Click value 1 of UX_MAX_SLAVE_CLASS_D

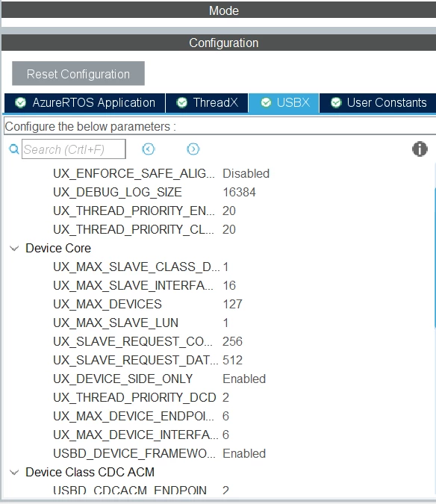(x=226, y=267)
